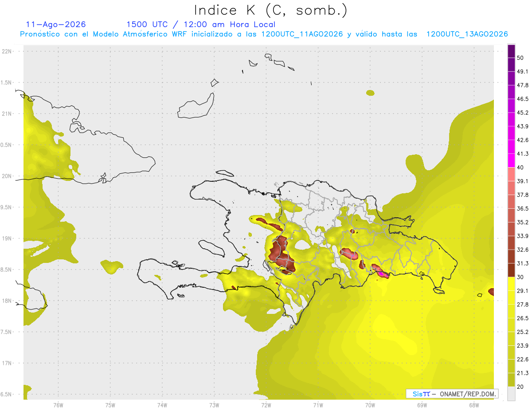Click the '75W' longitude axis label
The height and width of the screenshot is (411, 532).
(110, 405)
